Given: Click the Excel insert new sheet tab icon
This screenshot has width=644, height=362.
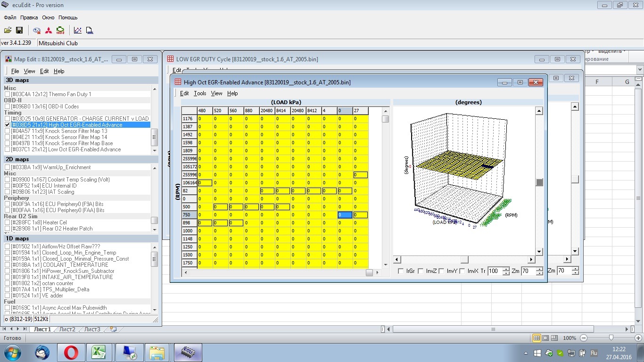Looking at the screenshot, I should click(x=113, y=329).
